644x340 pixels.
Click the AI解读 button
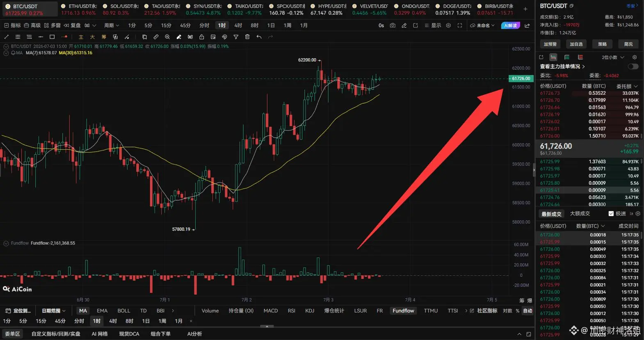(x=511, y=25)
